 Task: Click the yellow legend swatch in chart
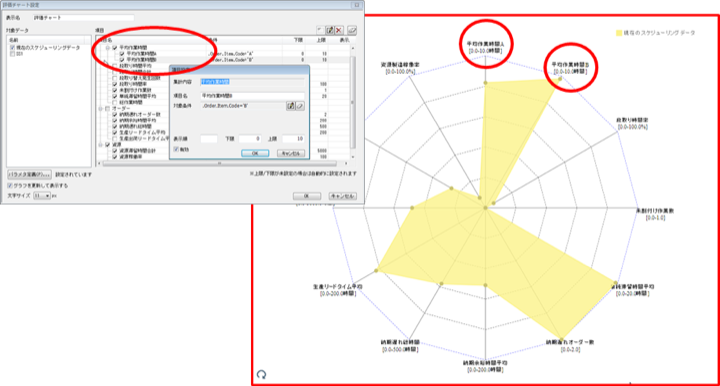tap(619, 33)
